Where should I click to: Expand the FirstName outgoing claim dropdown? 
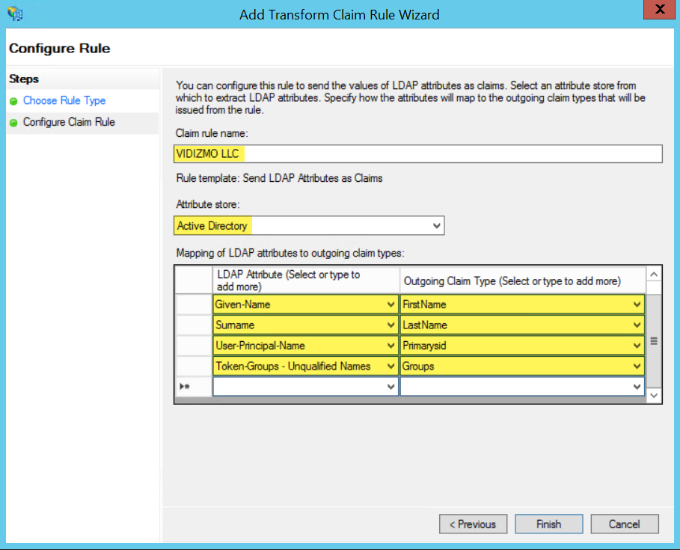tap(637, 304)
